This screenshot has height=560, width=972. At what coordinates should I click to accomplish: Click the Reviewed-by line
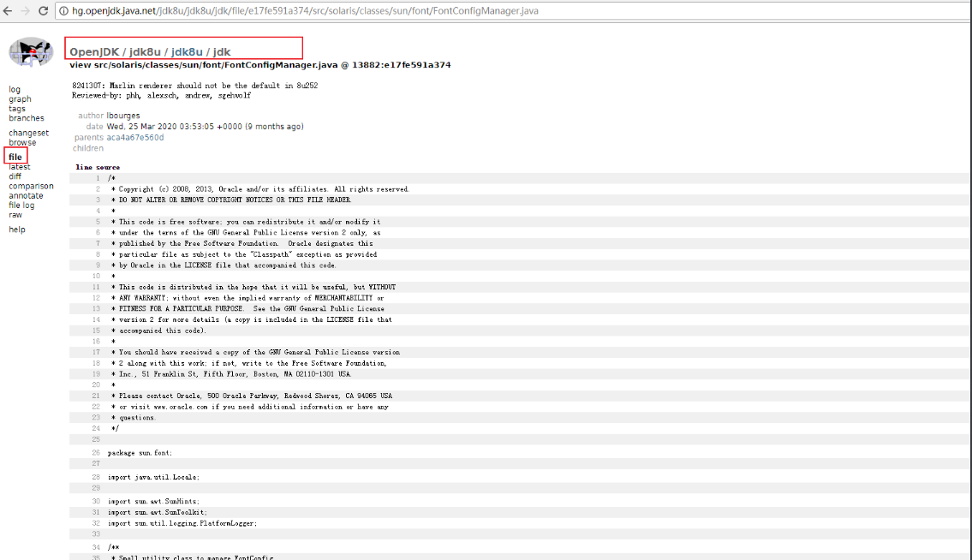tap(161, 96)
